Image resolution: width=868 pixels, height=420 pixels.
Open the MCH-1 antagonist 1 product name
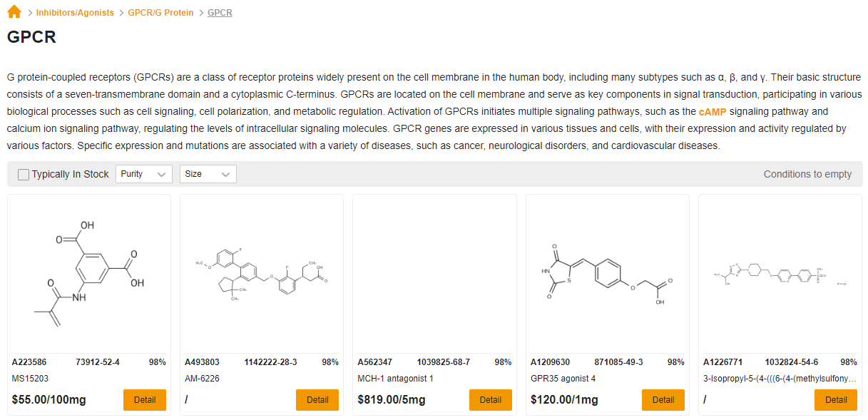point(395,379)
